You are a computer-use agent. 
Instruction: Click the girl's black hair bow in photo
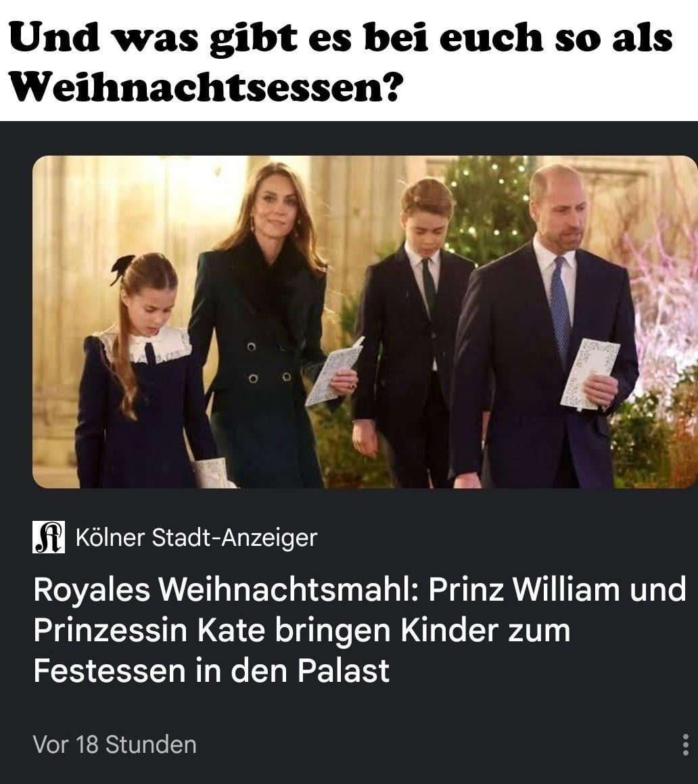coord(122,267)
